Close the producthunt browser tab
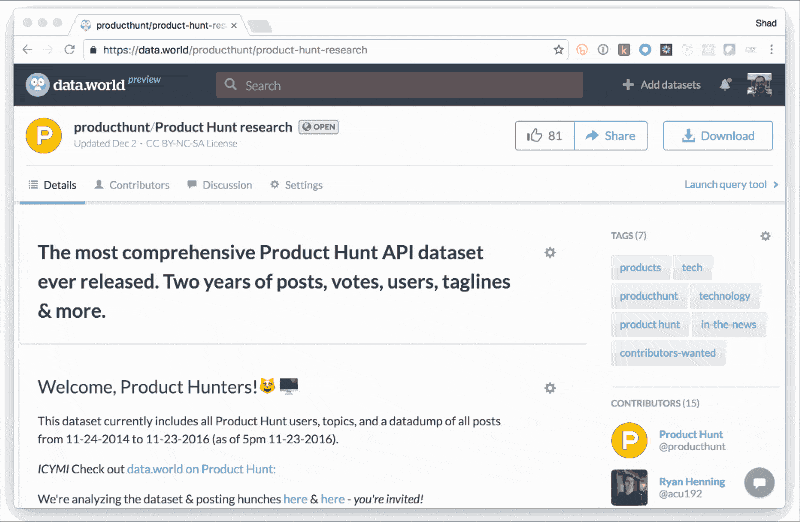Viewport: 800px width, 522px height. pyautogui.click(x=234, y=26)
